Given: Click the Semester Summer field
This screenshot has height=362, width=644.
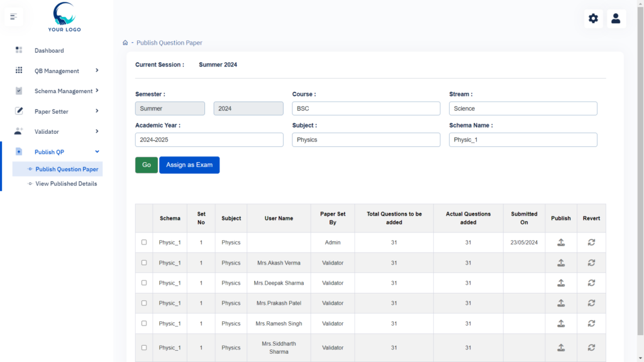Looking at the screenshot, I should coord(170,108).
